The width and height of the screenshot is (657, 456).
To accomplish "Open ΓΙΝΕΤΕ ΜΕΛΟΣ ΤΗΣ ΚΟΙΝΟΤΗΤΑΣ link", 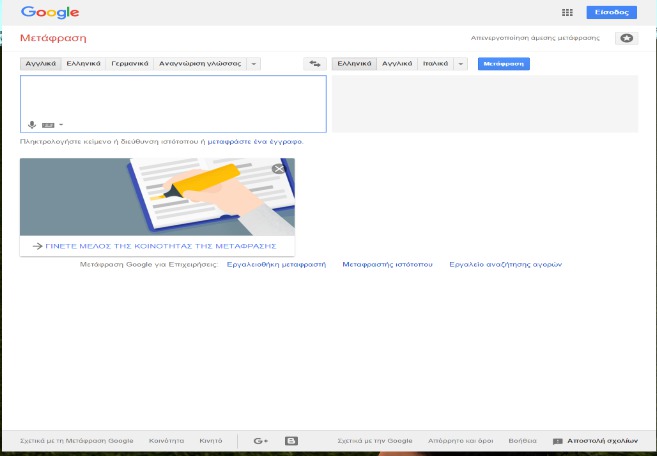I will click(161, 246).
